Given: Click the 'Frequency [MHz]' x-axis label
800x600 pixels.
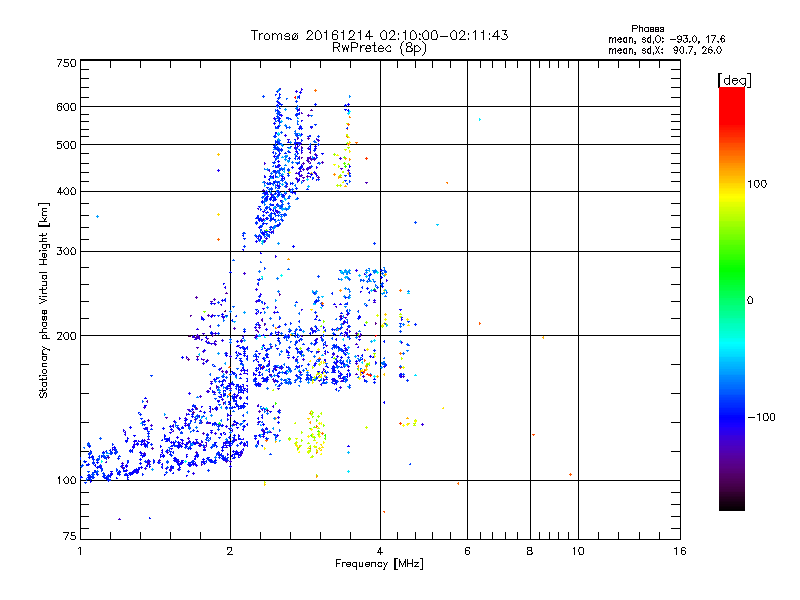Looking at the screenshot, I should [380, 564].
